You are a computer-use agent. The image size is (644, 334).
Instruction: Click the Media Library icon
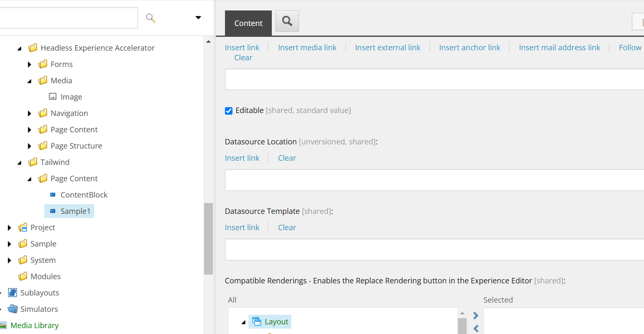point(3,325)
